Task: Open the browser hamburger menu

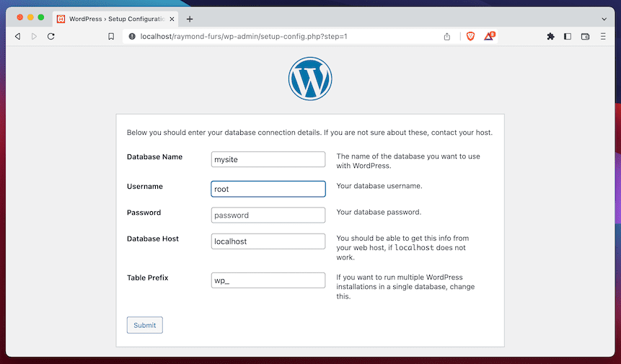Action: coord(603,36)
